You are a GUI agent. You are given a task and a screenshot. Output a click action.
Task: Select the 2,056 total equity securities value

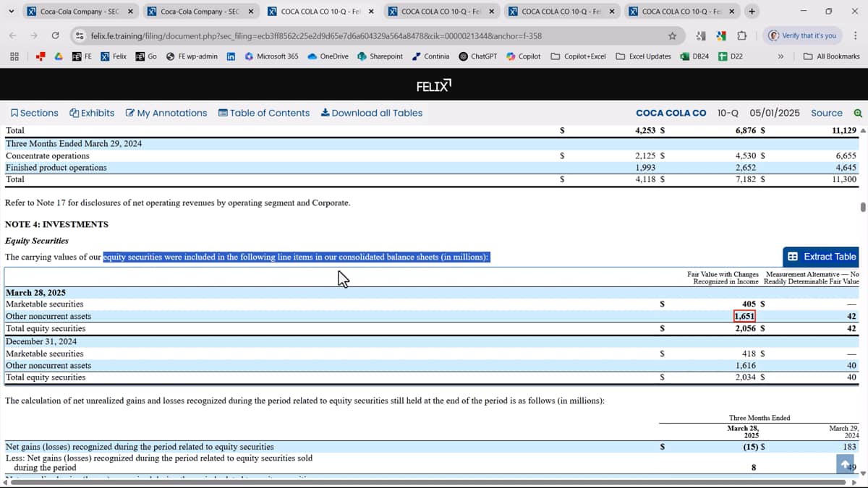pos(745,328)
